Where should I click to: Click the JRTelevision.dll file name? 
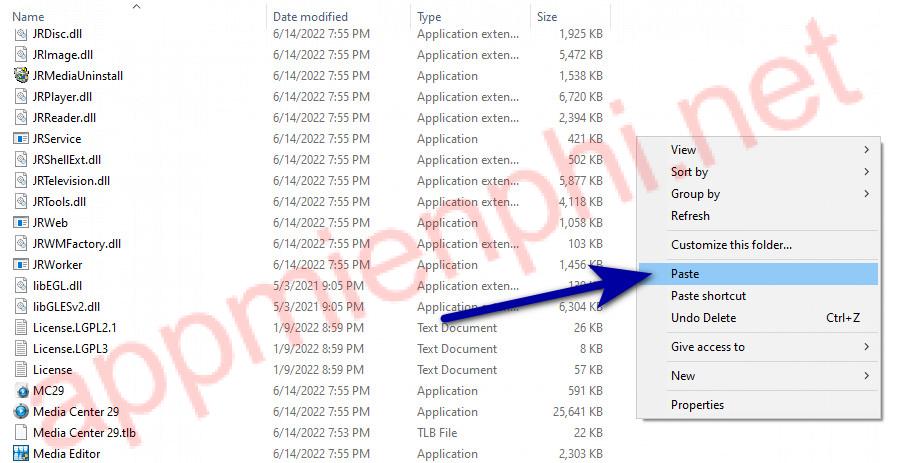tap(71, 181)
